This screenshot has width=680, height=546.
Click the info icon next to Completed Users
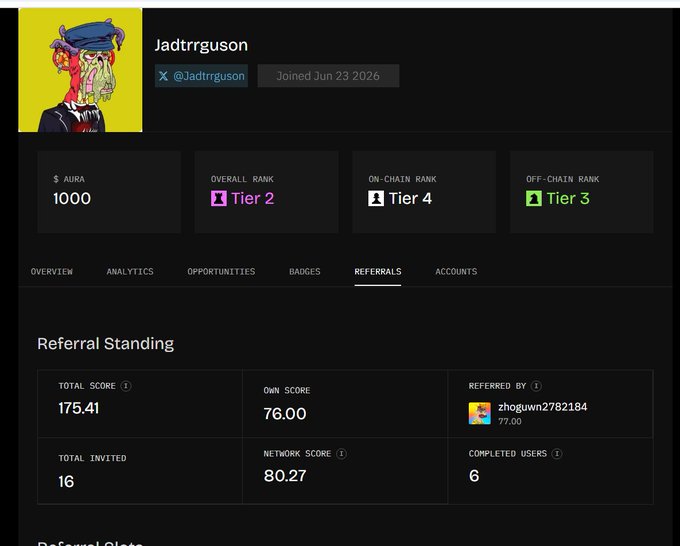[557, 454]
